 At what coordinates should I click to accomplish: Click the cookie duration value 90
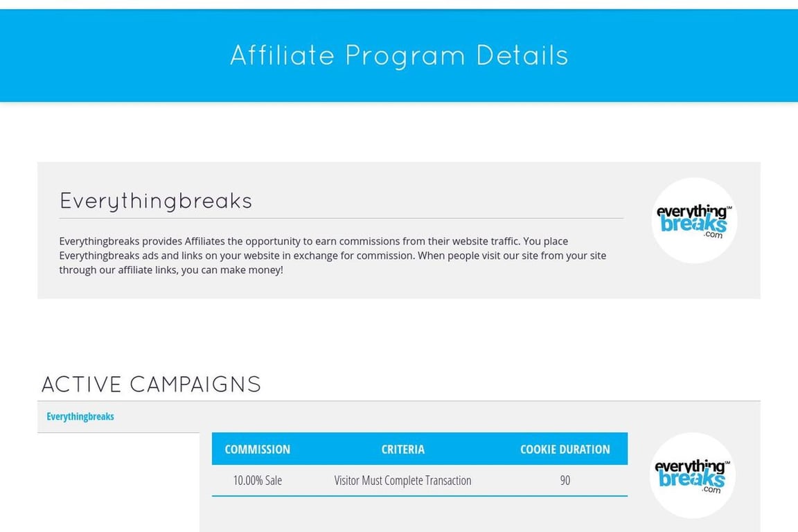click(x=565, y=480)
